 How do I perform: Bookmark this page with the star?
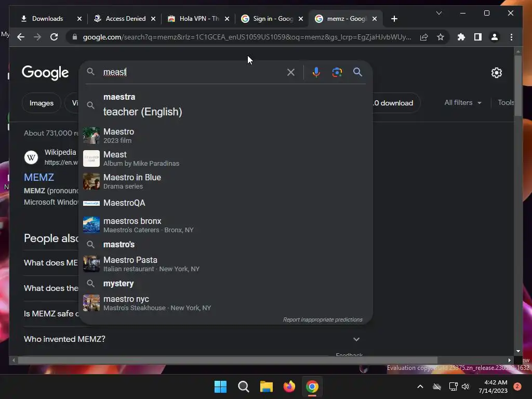[x=441, y=37]
